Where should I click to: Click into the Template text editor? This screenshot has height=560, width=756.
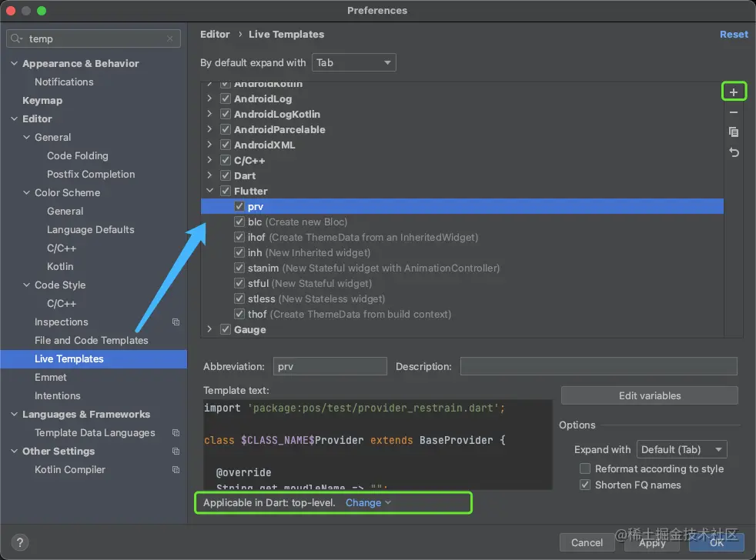coord(377,445)
